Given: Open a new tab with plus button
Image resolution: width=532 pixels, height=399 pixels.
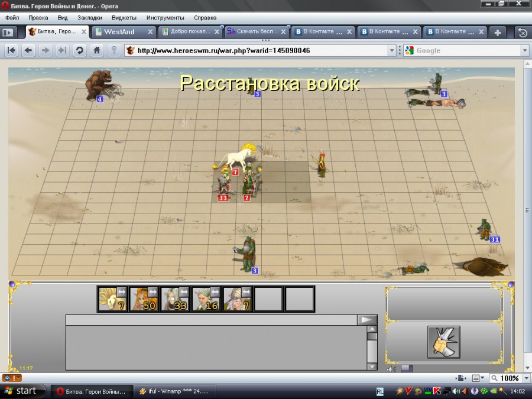Looking at the screenshot, I should tap(498, 33).
